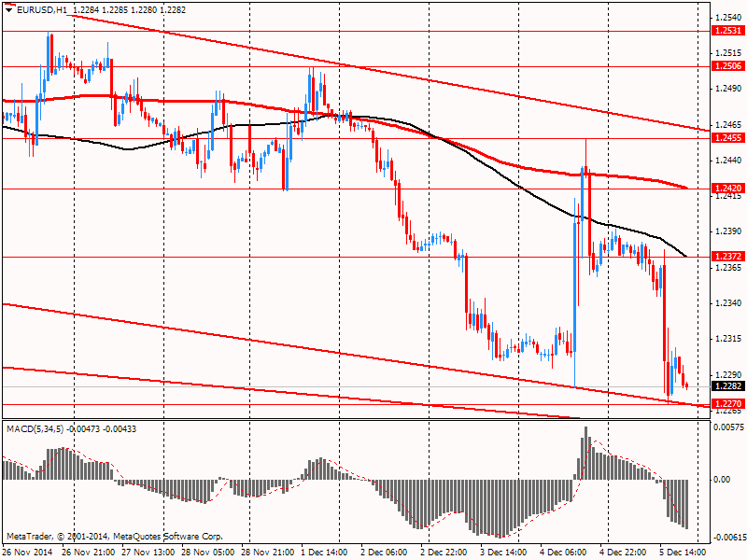Click the 1.2515 price scale value
The image size is (747, 560).
pos(728,53)
